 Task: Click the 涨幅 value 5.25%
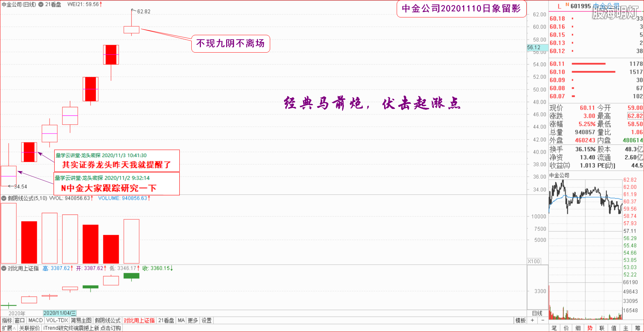(x=587, y=124)
